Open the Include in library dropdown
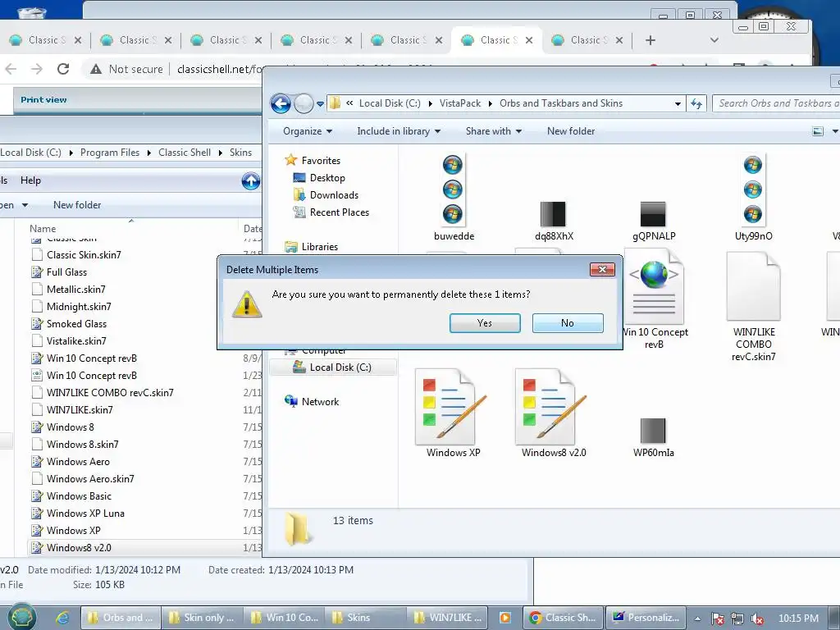Viewport: 840px width, 630px height. [399, 131]
